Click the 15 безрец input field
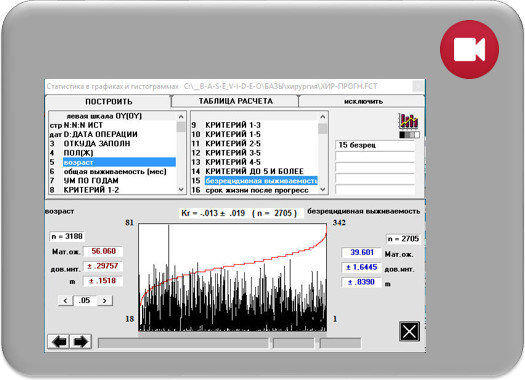The image size is (525, 380). coord(375,145)
